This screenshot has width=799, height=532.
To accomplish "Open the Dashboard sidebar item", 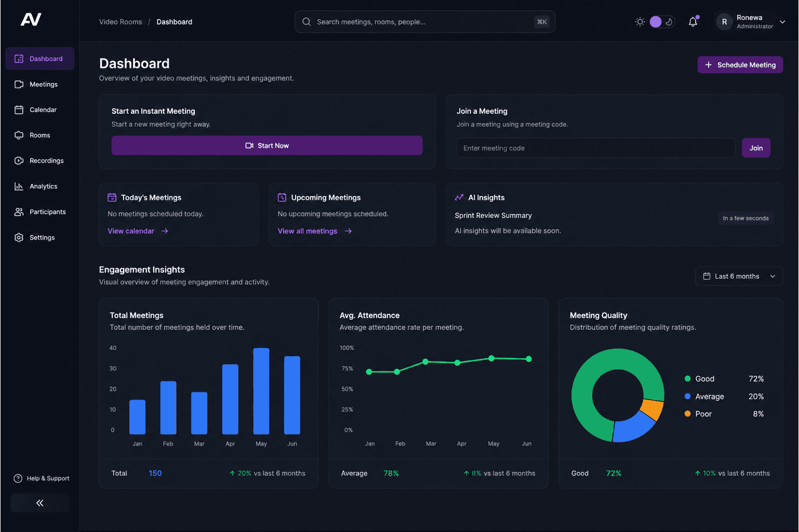I will (40, 59).
